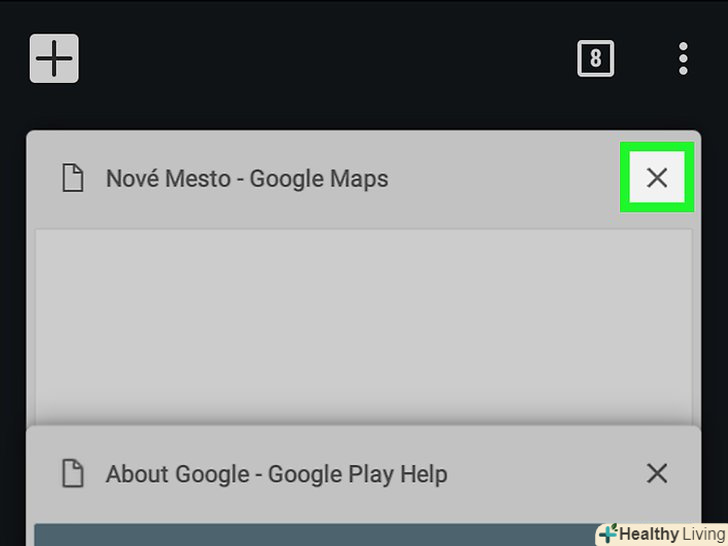Tap the Nové Mesto card header bar
The width and height of the screenshot is (728, 546).
point(364,179)
